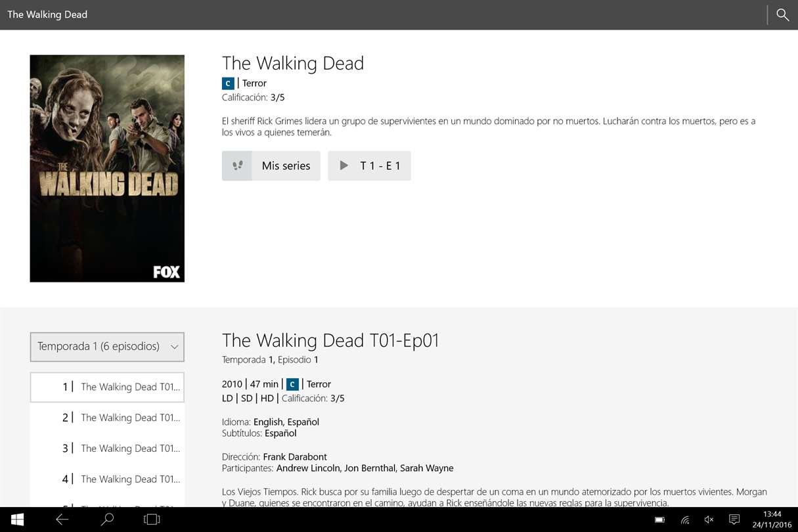The image size is (798, 532).
Task: Click the footprints icon beside Mis series
Action: click(x=237, y=166)
